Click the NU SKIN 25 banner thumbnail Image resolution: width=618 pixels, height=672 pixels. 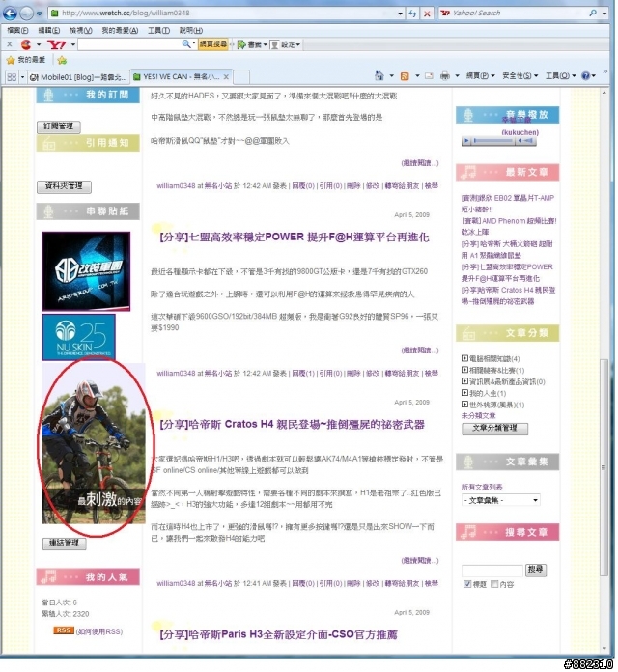(x=79, y=338)
